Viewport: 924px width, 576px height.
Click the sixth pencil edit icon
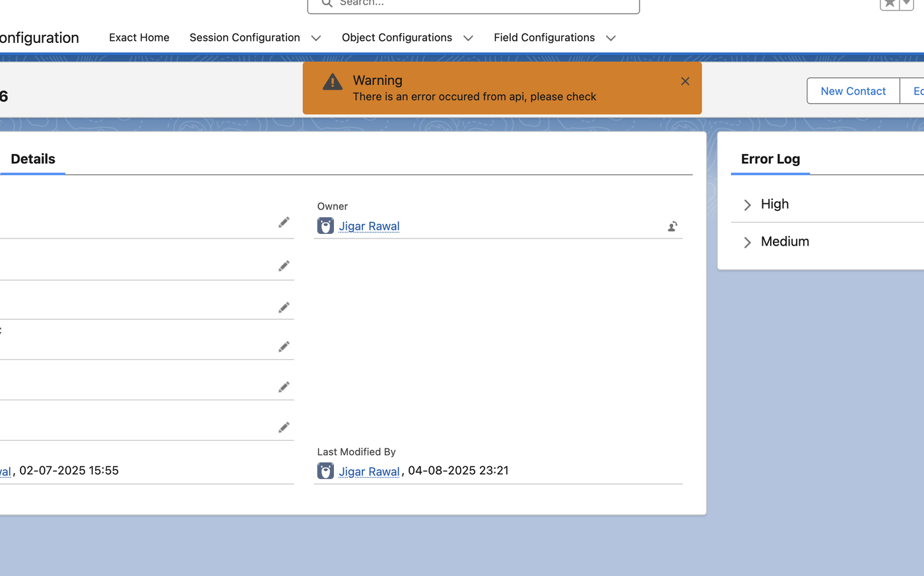click(284, 427)
